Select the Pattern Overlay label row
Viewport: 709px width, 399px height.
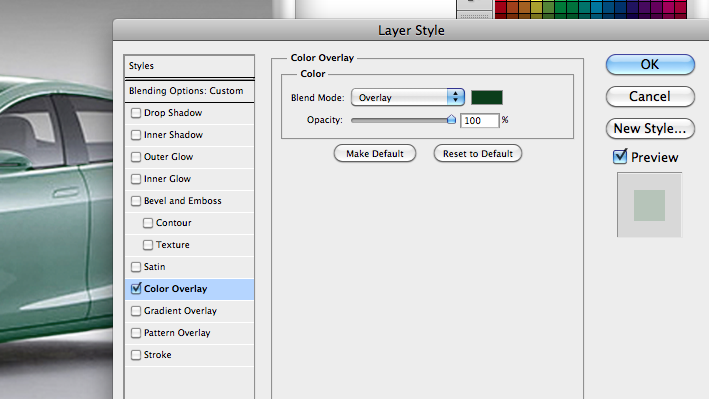(x=189, y=333)
